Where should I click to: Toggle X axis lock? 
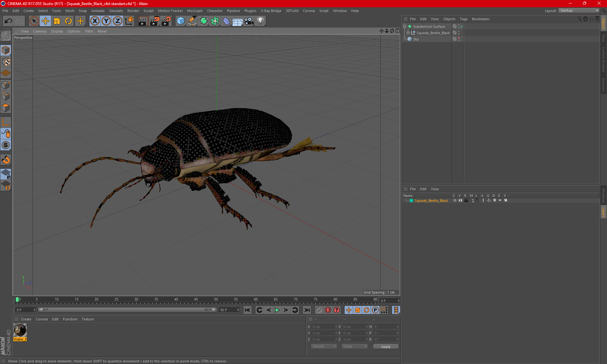click(95, 21)
